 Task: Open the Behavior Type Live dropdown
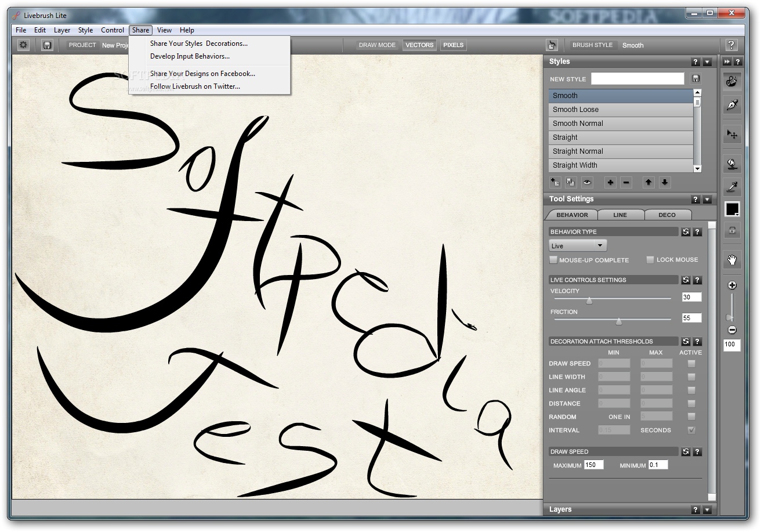(578, 246)
